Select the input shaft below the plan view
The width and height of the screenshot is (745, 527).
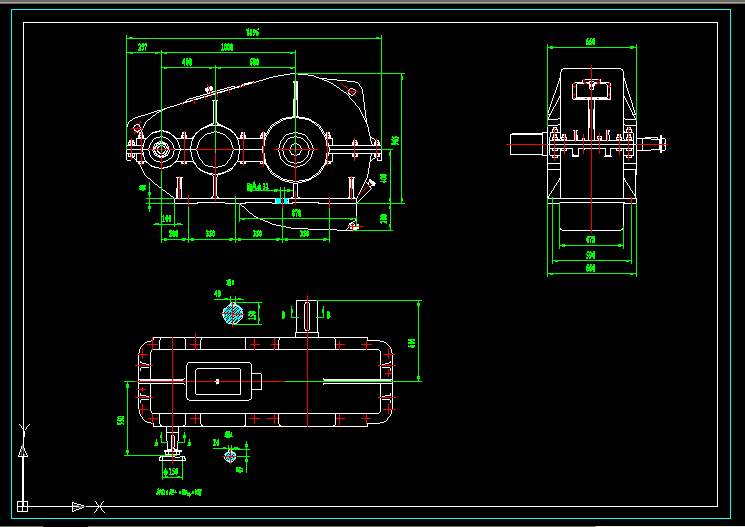click(x=172, y=445)
